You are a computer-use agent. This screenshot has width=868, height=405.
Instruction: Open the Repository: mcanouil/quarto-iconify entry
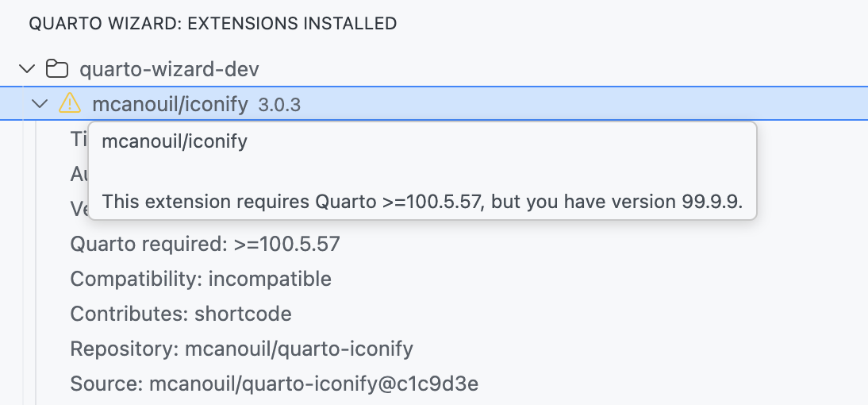tap(241, 349)
